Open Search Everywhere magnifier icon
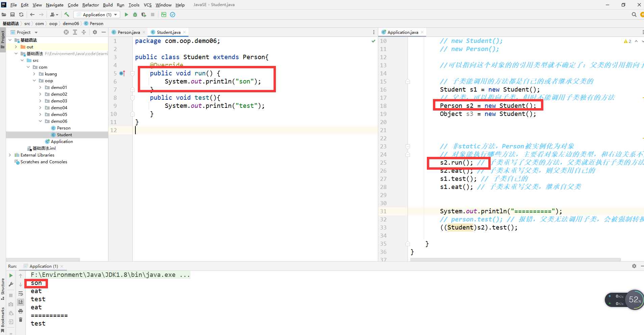644x335 pixels. point(634,15)
